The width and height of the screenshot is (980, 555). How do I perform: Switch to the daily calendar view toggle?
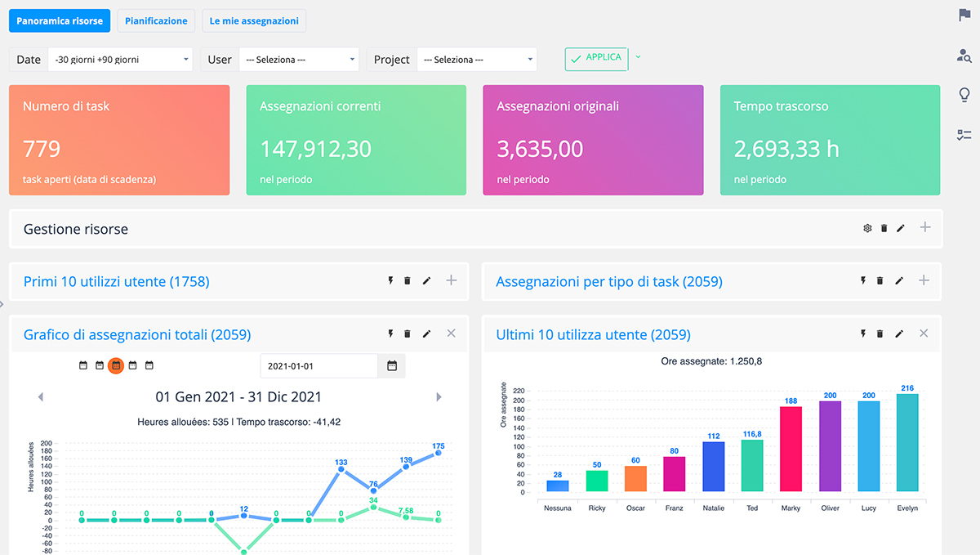pos(83,366)
